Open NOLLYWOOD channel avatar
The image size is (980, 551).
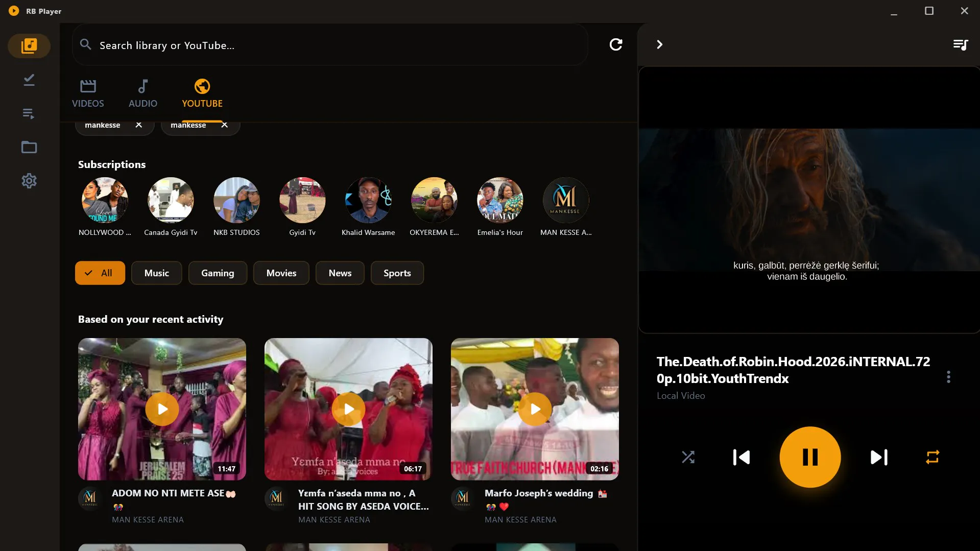pos(105,200)
